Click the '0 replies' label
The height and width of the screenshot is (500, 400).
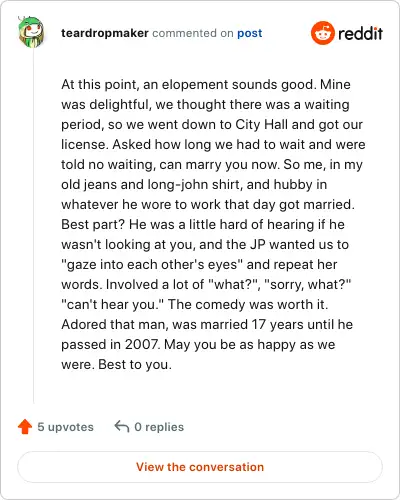[159, 427]
